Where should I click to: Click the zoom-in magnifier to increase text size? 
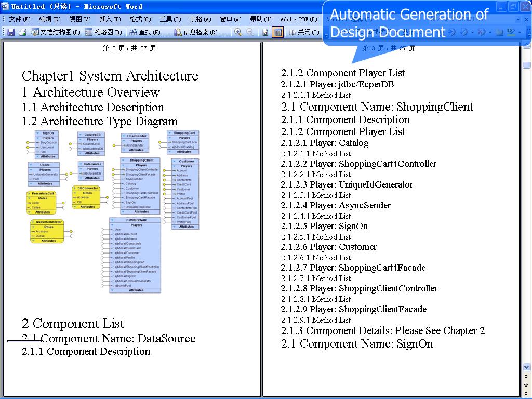(x=238, y=32)
